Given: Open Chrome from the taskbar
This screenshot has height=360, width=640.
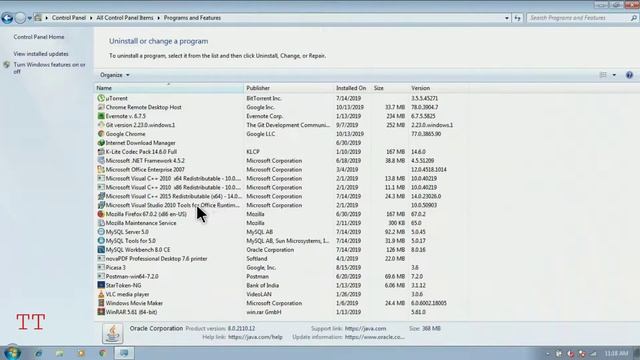Looking at the screenshot, I should [102, 353].
